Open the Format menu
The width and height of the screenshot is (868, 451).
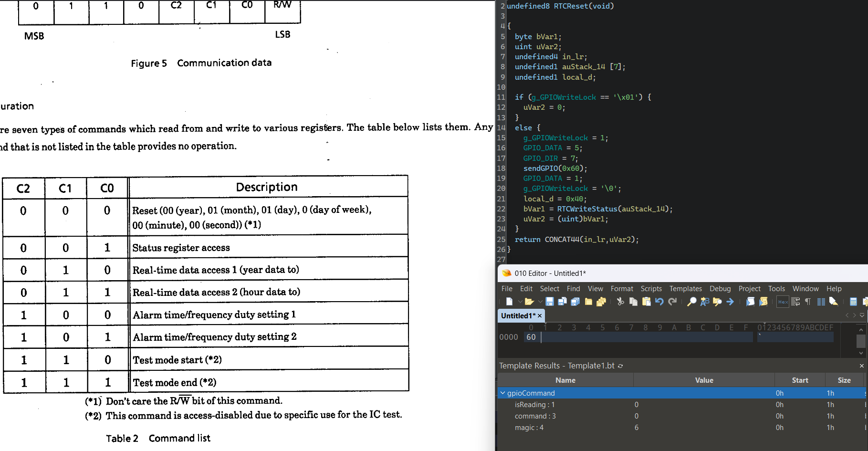(x=622, y=288)
